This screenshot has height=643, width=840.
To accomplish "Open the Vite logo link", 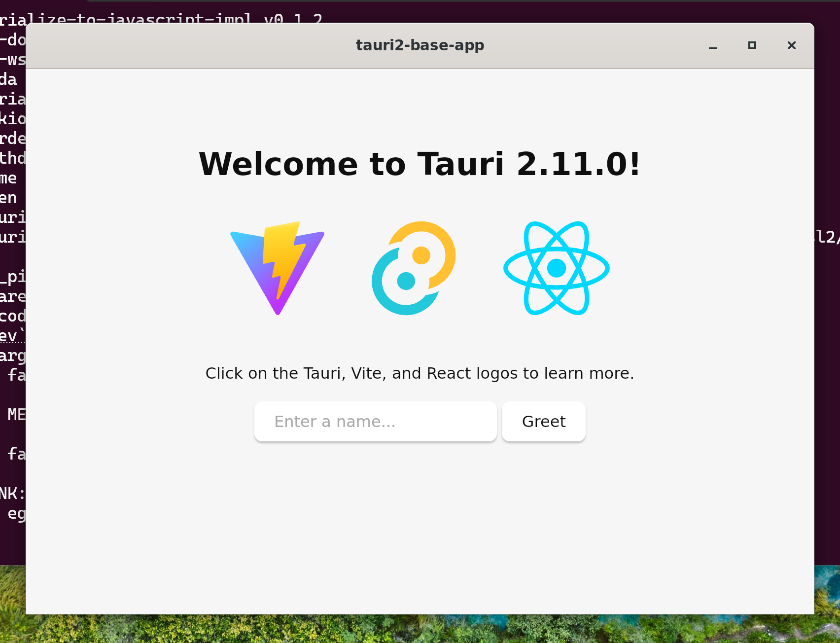I will click(x=278, y=268).
